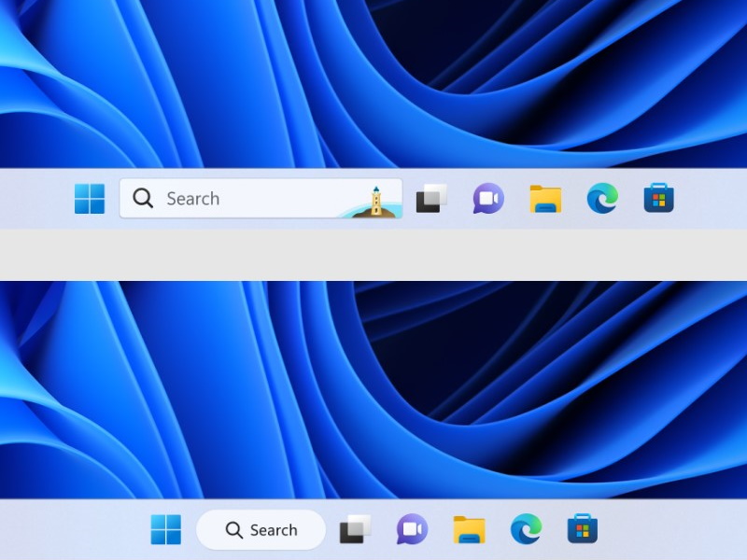Click the rounded Search pill button
This screenshot has width=747, height=560.
click(261, 529)
